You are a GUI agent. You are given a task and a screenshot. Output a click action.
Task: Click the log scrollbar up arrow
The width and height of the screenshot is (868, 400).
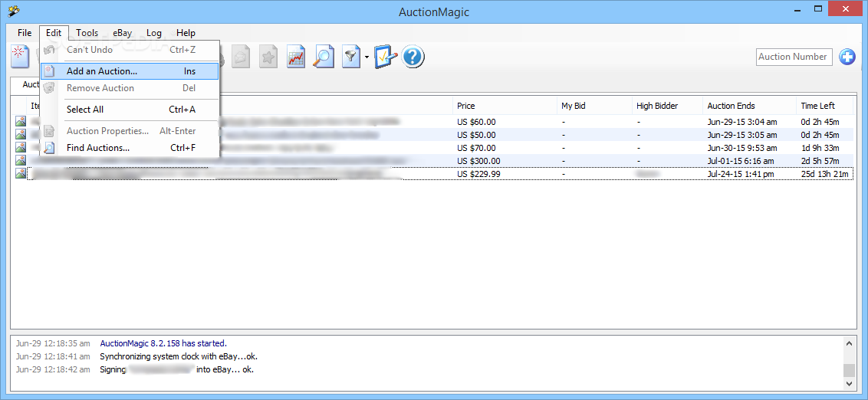850,343
